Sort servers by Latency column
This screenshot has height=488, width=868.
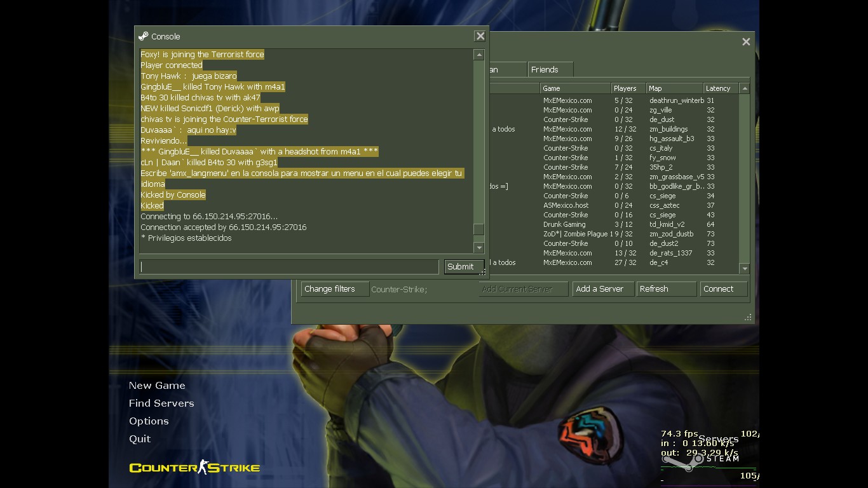click(x=721, y=88)
